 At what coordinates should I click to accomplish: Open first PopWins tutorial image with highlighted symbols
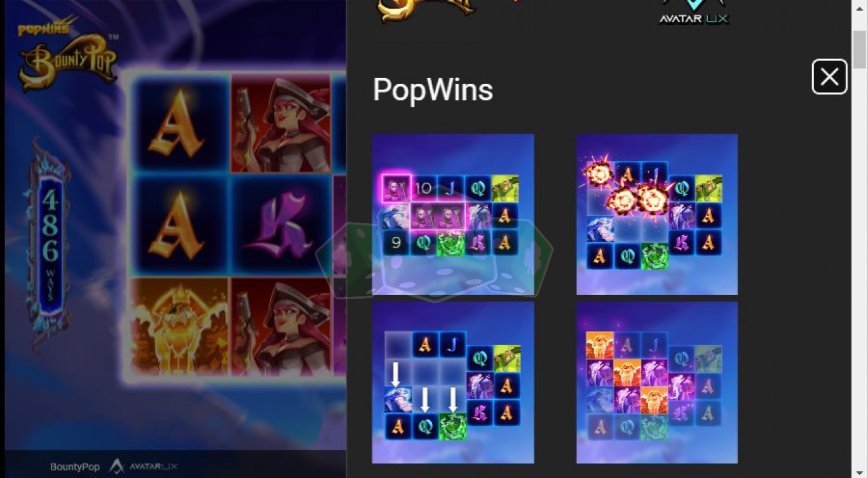[453, 214]
